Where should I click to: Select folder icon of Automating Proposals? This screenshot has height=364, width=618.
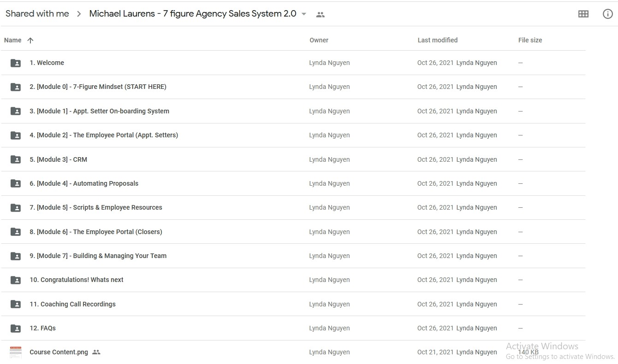pos(16,183)
